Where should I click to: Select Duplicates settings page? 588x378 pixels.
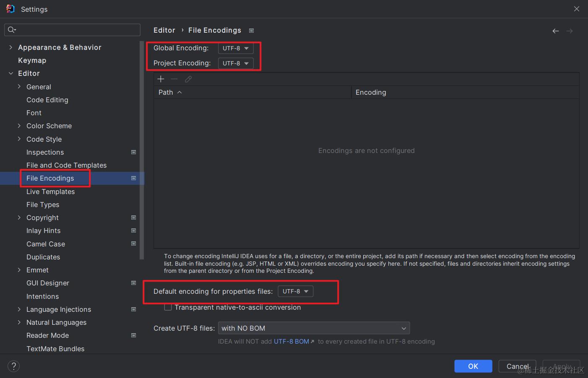(x=43, y=257)
